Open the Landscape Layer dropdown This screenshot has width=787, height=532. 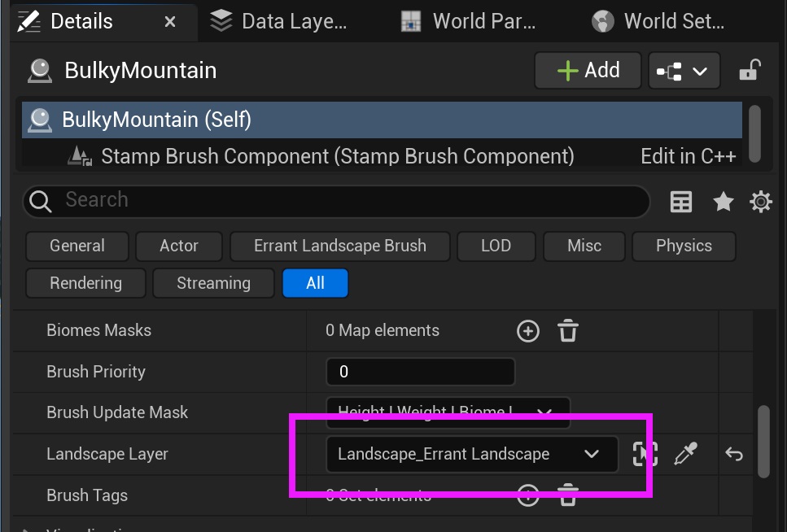coord(472,455)
